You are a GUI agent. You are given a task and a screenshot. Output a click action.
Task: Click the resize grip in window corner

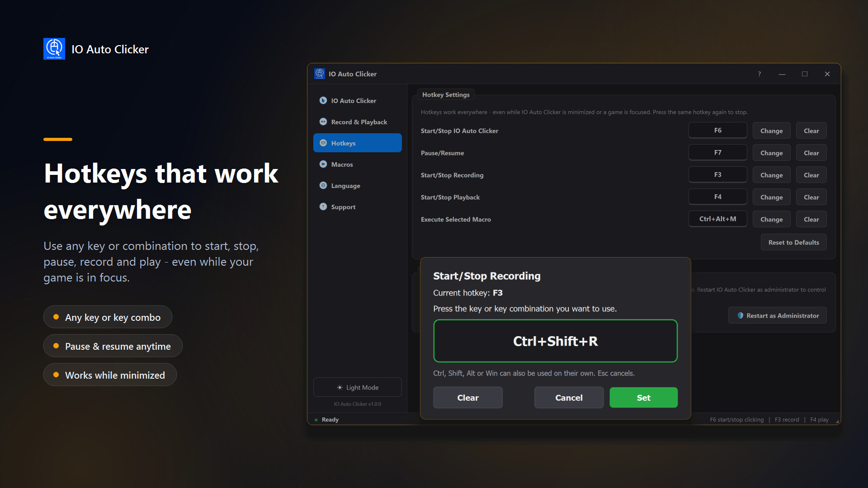point(837,422)
